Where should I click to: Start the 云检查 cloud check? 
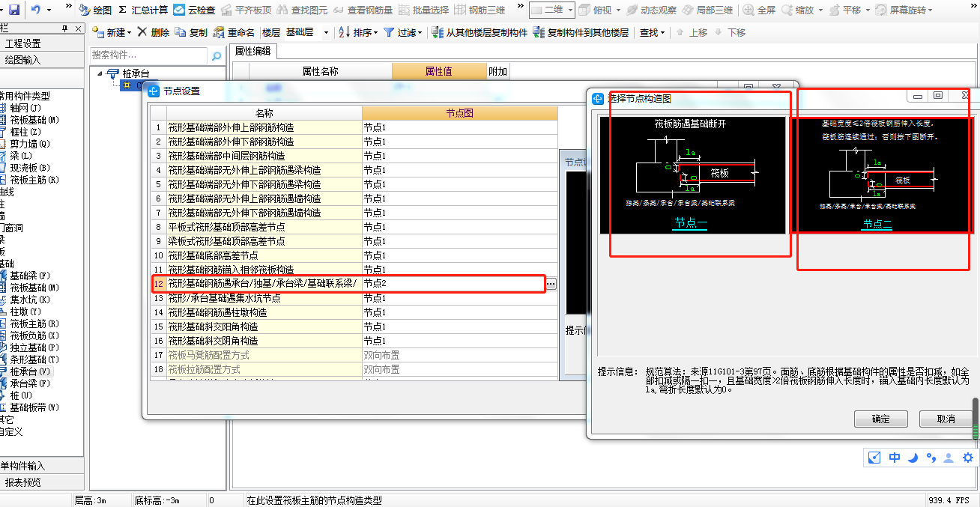click(x=194, y=10)
